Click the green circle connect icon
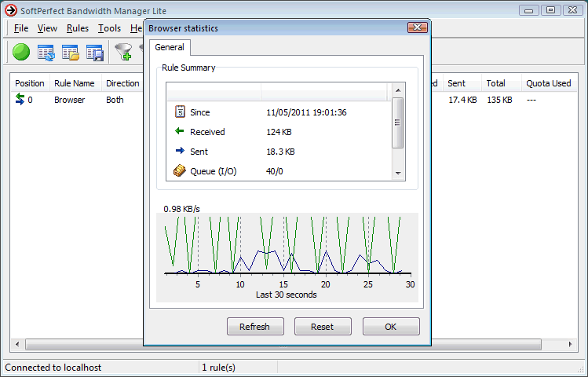The image size is (588, 377). 21,53
